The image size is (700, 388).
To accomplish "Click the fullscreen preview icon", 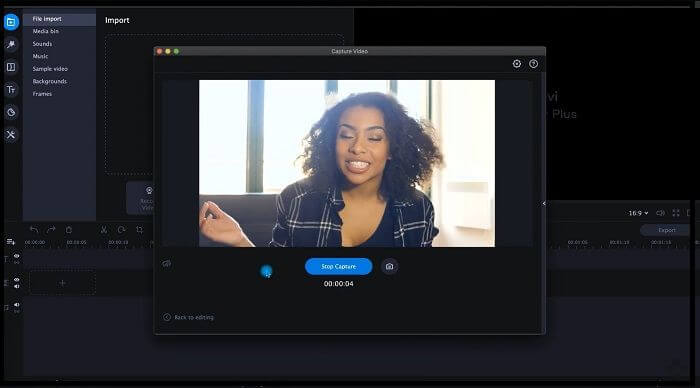I will [x=676, y=213].
